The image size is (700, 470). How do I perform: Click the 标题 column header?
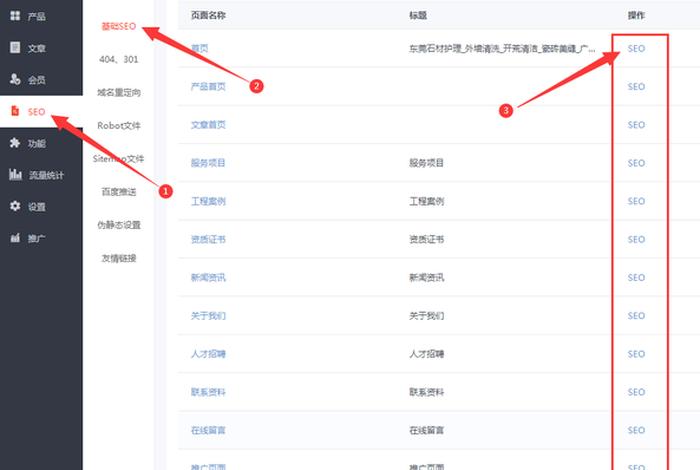[418, 15]
